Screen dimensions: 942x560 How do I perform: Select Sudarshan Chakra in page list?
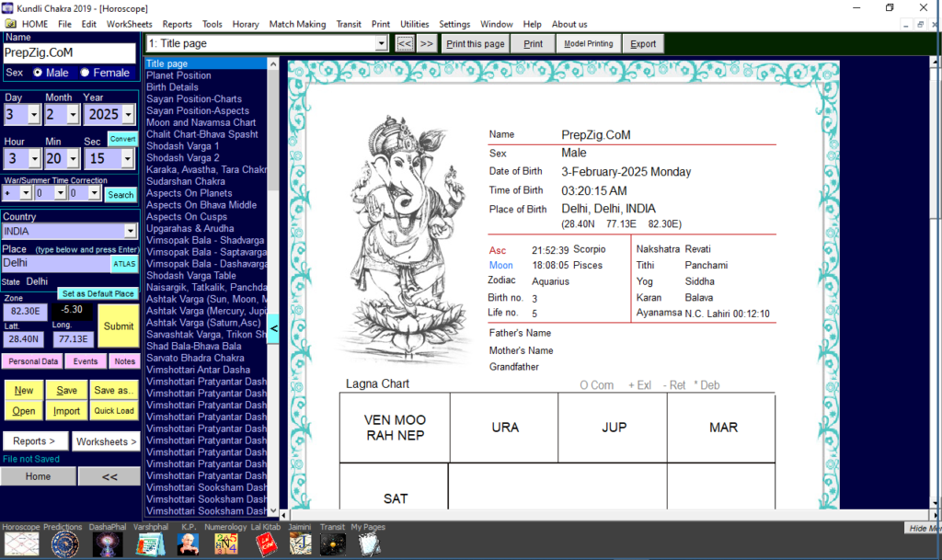(186, 181)
